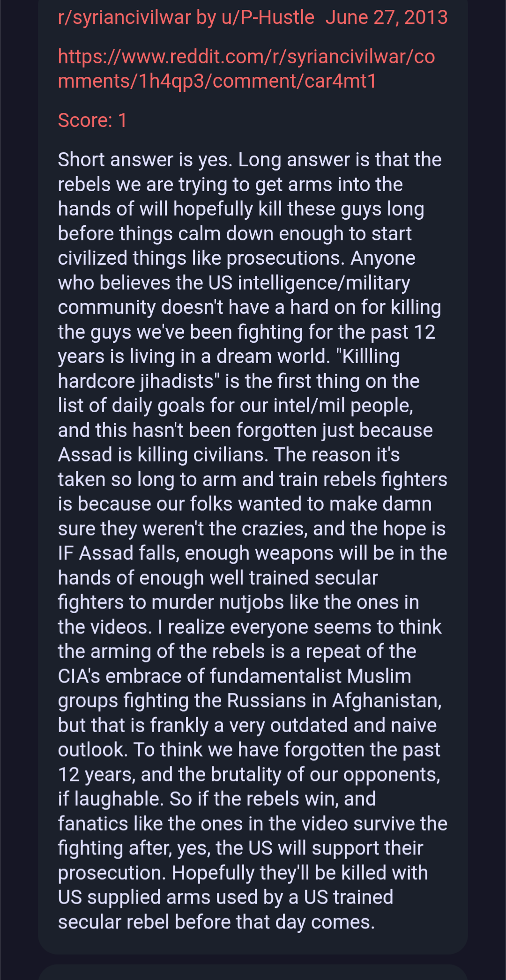Click the June 27, 2013 date

click(x=387, y=18)
